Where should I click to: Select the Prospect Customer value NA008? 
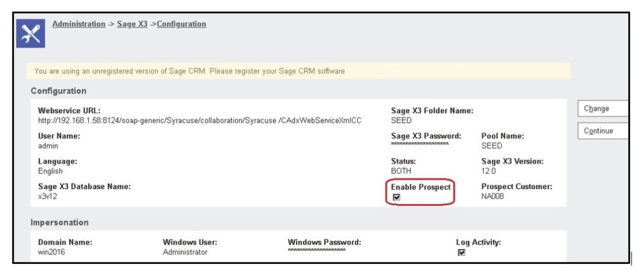click(494, 197)
